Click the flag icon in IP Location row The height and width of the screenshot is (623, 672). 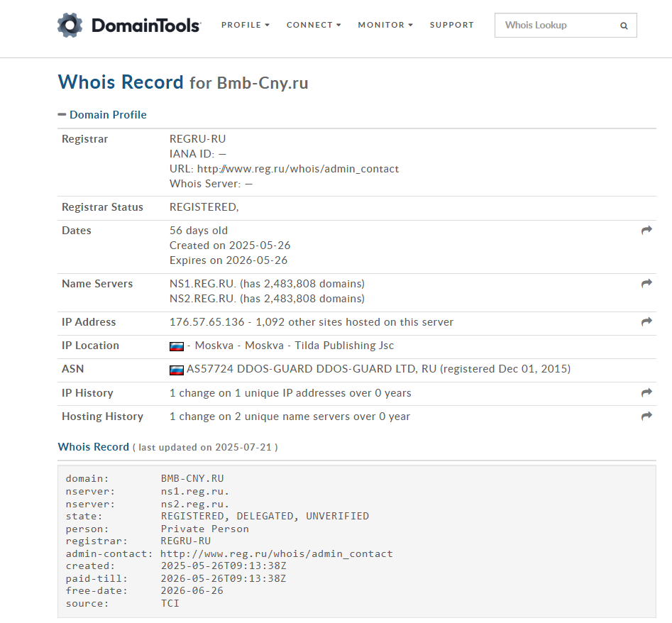tap(177, 346)
